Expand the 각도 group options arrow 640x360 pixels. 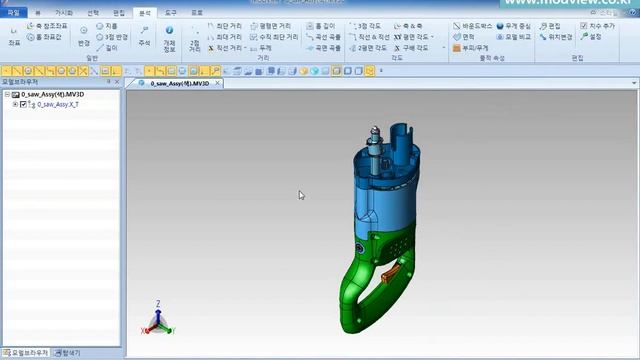(444, 48)
